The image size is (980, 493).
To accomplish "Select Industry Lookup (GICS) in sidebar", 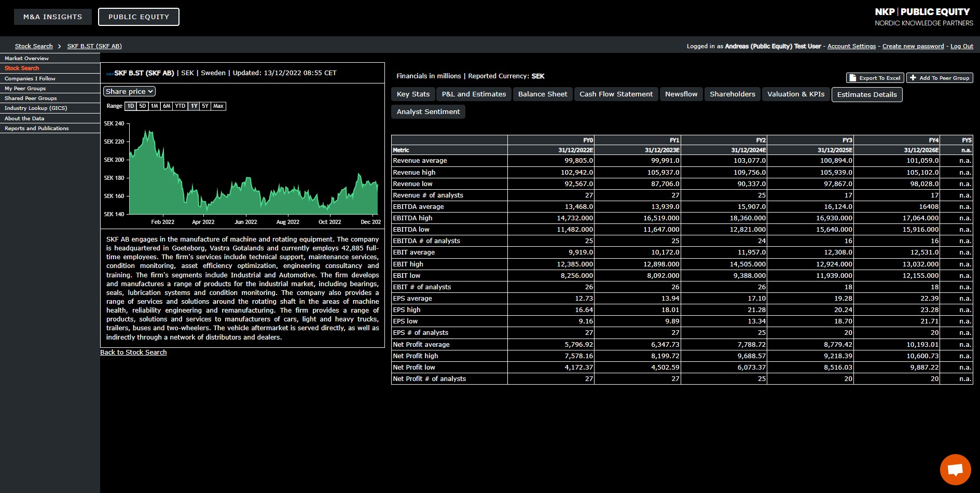I will pyautogui.click(x=36, y=108).
